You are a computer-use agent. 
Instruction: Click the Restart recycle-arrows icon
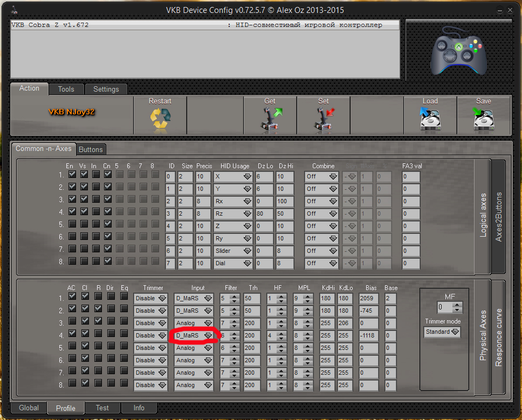pyautogui.click(x=160, y=119)
